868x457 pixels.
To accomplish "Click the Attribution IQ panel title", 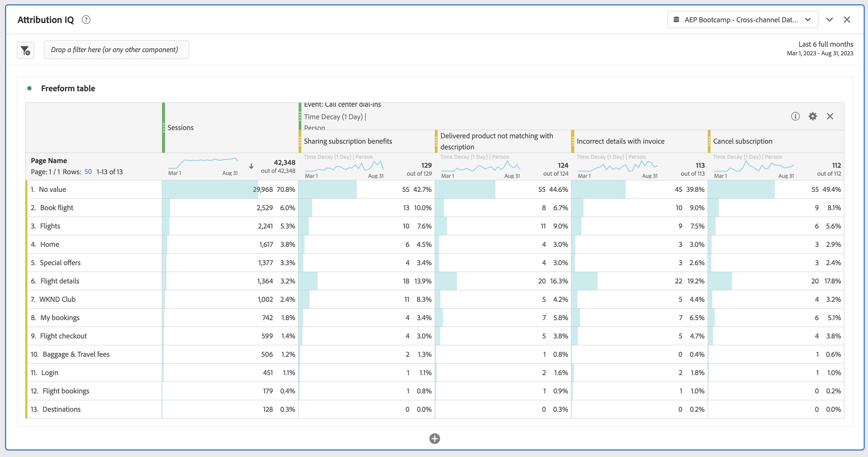I will (46, 20).
